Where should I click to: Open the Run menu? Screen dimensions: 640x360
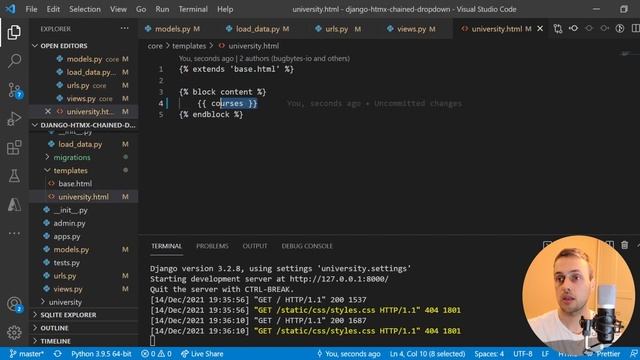[x=162, y=9]
